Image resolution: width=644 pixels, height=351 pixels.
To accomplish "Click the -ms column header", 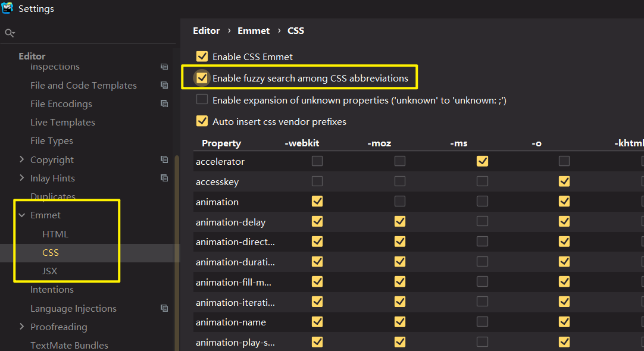I will (x=459, y=143).
